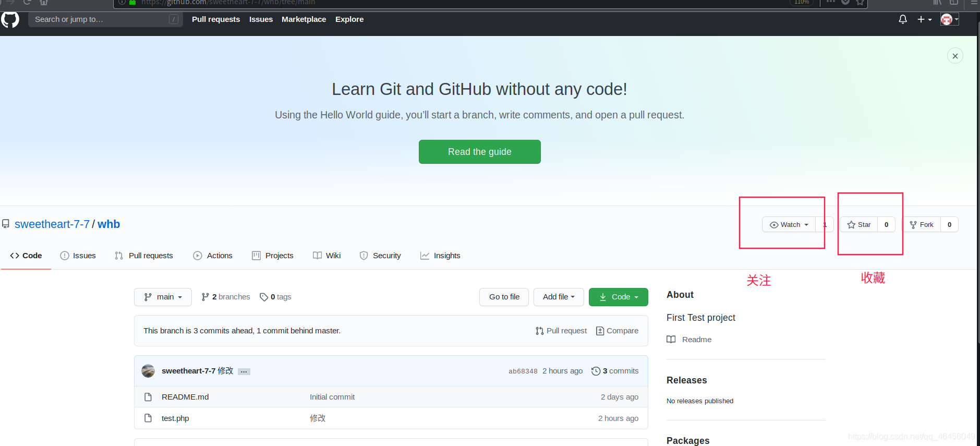Open the 修改 commit for test.php
The image size is (980, 446).
pos(318,418)
